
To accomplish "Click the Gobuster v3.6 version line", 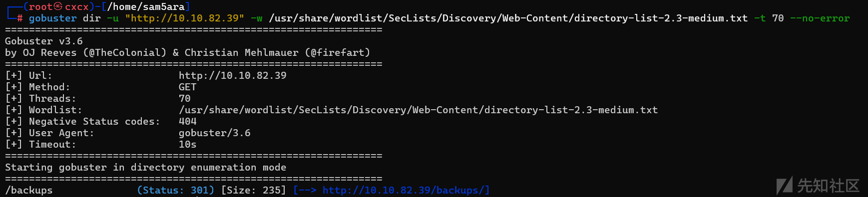I will (x=44, y=41).
